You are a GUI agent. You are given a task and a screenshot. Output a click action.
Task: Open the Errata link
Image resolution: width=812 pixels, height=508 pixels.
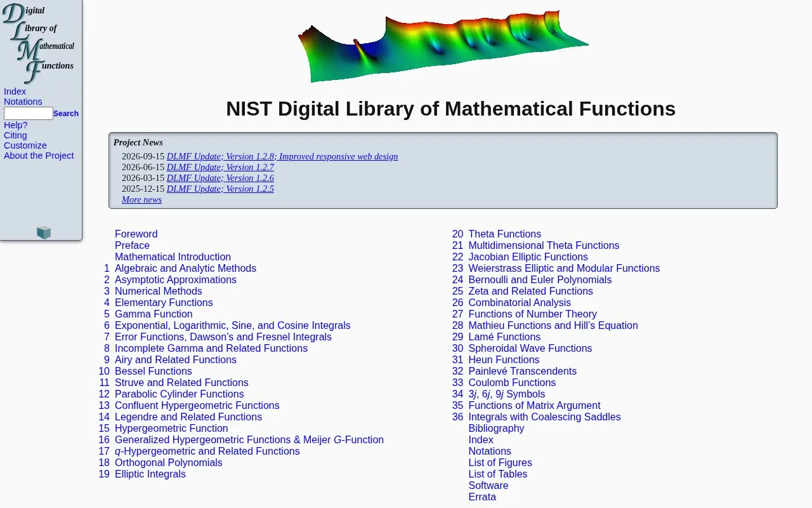(x=482, y=497)
